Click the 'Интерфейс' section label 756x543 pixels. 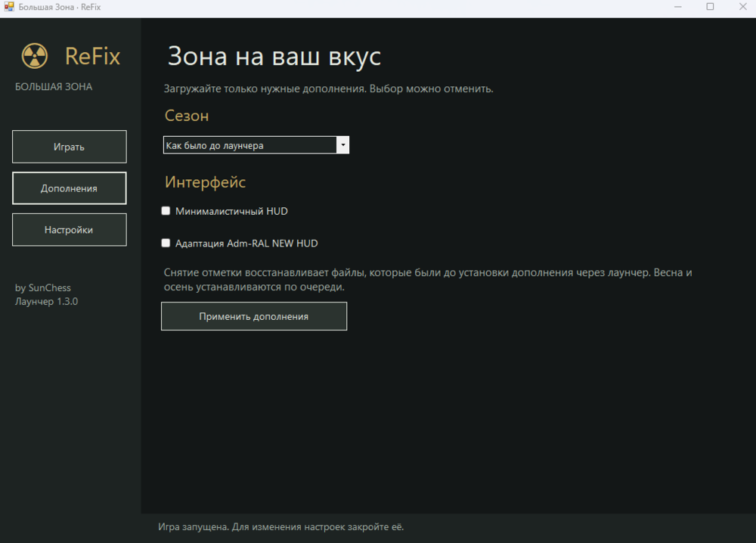[206, 182]
